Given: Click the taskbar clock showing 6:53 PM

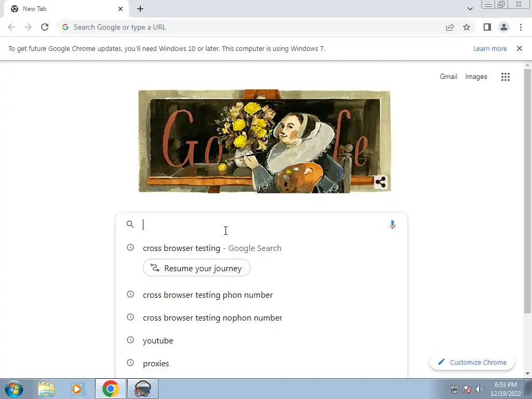Looking at the screenshot, I should click(x=506, y=389).
